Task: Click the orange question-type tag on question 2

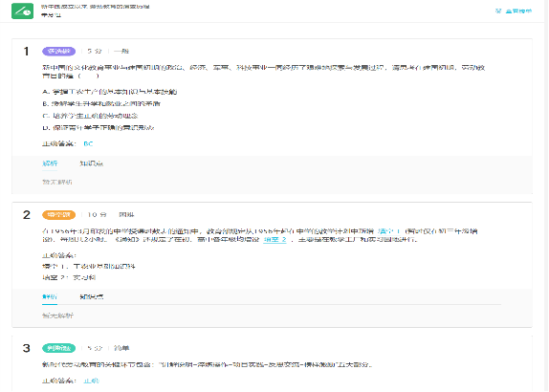Action: [59, 214]
